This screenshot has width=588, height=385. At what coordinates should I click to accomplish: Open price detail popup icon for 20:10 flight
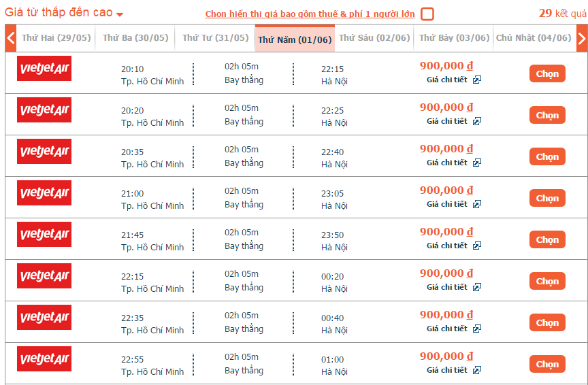click(x=476, y=80)
